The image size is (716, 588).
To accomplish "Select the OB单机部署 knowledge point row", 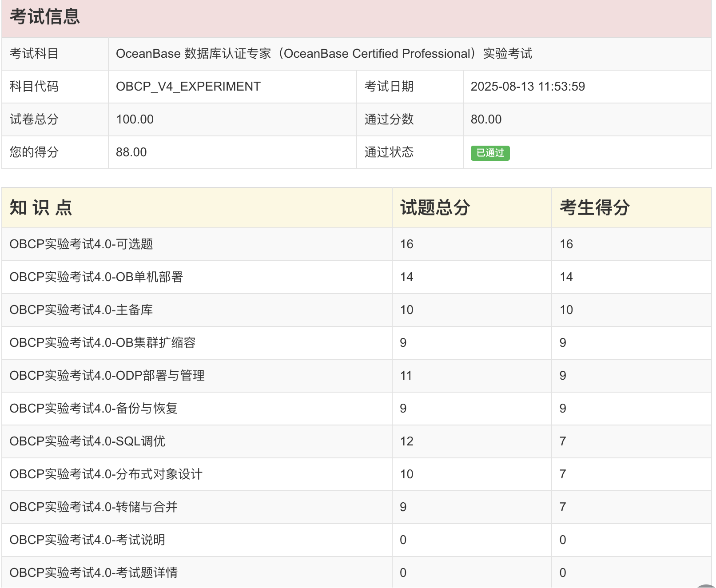I will (x=96, y=277).
